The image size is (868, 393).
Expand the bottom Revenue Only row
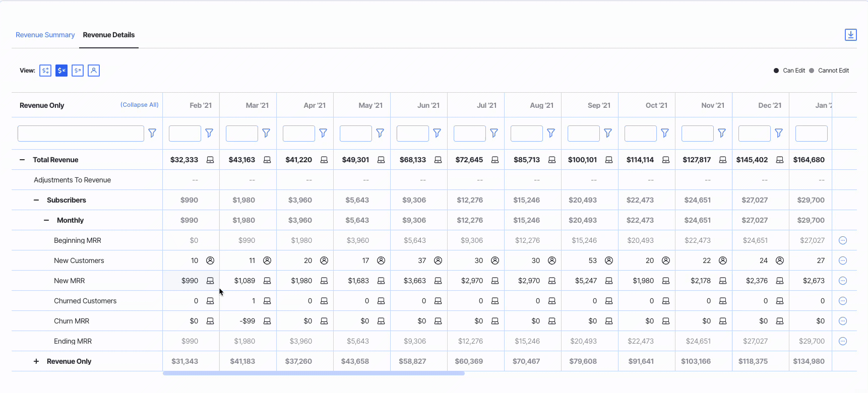pos(36,361)
